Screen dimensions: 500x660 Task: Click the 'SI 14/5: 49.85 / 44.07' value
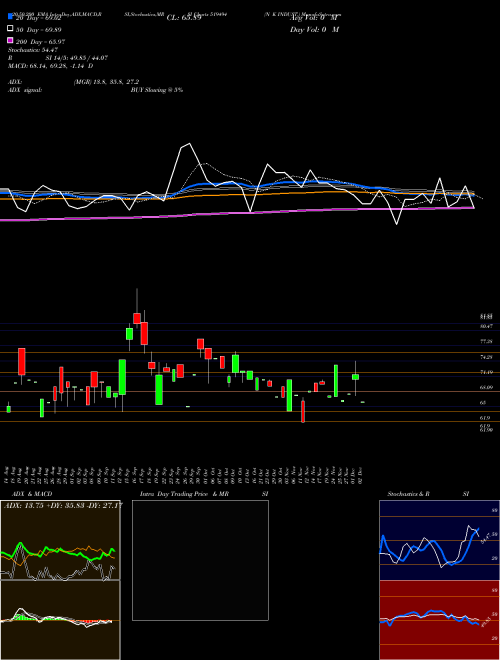pos(77,58)
